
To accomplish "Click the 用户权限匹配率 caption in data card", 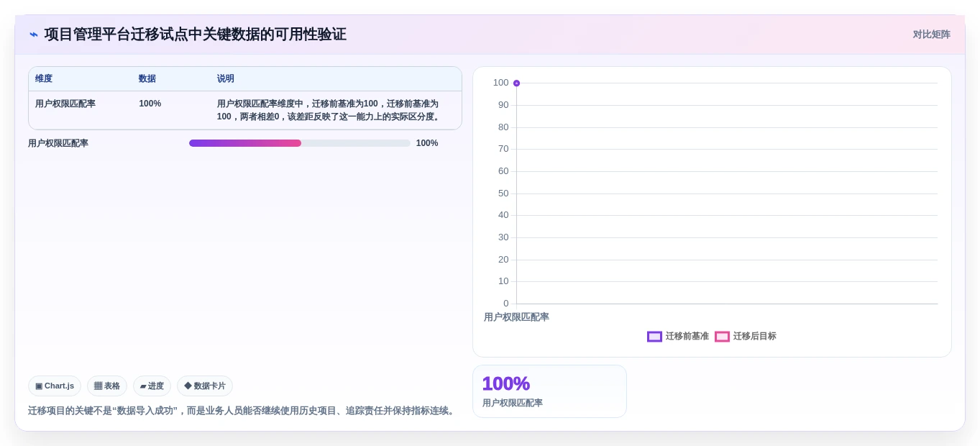I will [x=513, y=403].
